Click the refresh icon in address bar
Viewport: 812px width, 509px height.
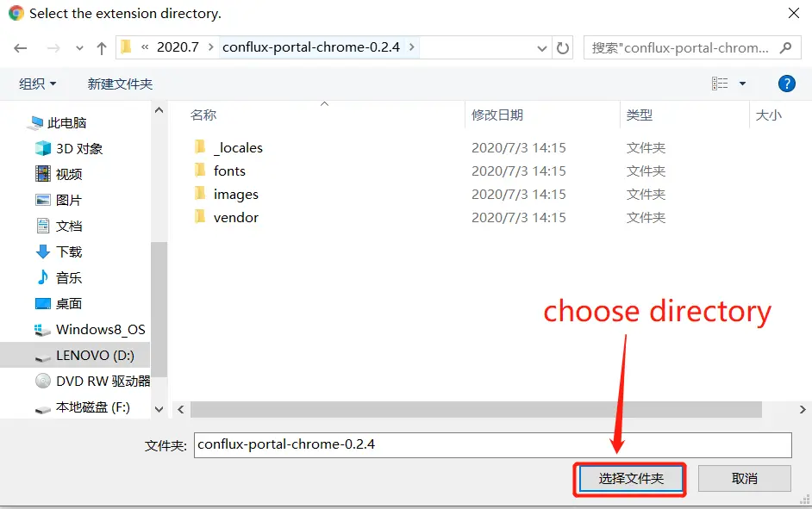pos(562,48)
